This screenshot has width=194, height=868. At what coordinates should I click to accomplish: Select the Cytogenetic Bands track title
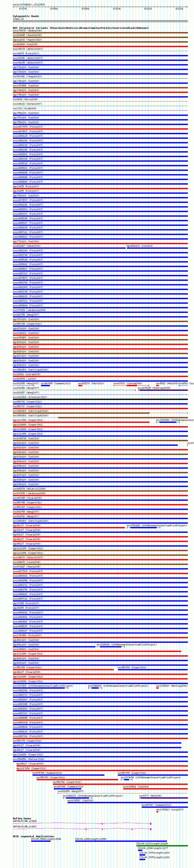pyautogui.click(x=26, y=16)
